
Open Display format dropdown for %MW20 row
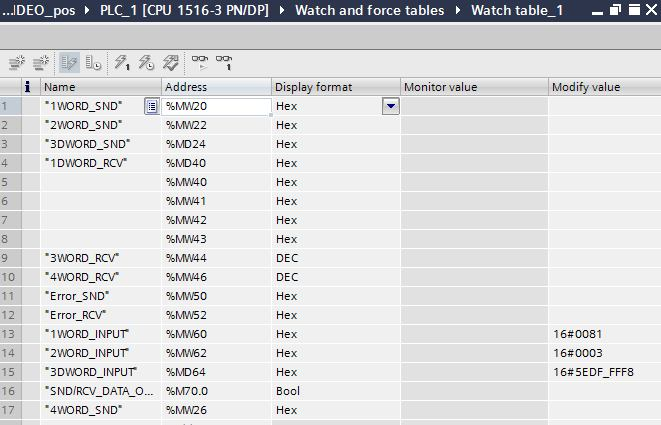(390, 105)
